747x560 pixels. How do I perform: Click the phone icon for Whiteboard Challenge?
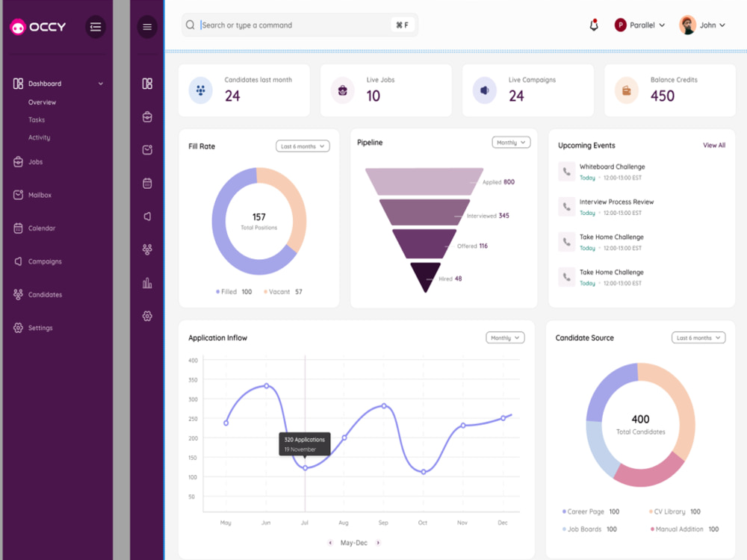[566, 172]
